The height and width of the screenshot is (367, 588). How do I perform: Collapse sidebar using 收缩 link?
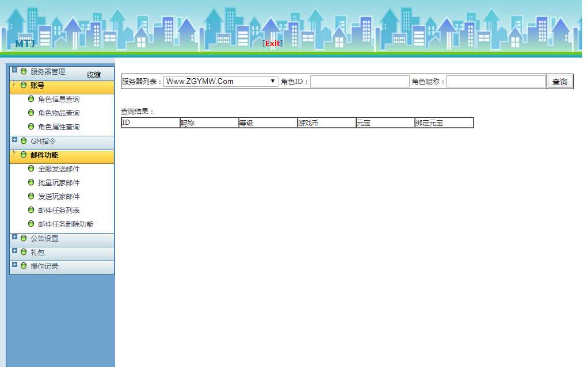click(94, 75)
